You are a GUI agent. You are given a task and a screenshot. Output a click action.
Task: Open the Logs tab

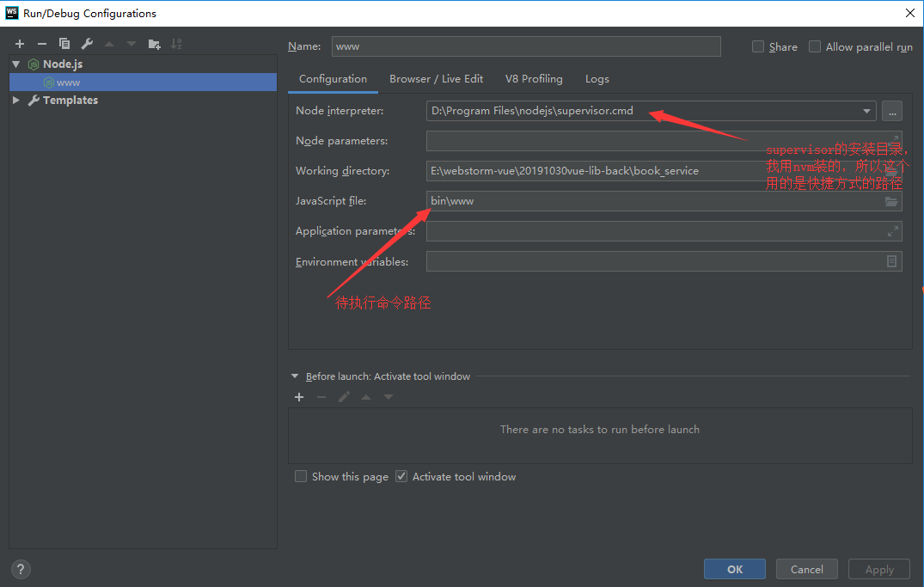click(x=597, y=78)
